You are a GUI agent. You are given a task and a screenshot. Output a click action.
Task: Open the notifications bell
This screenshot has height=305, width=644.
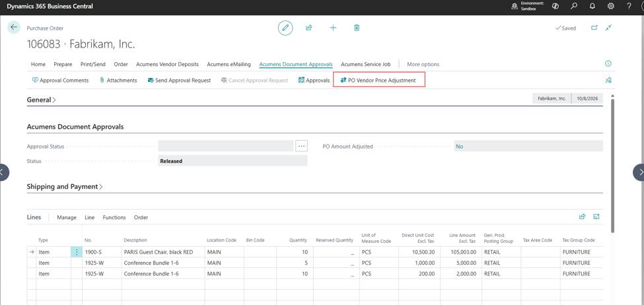pos(592,6)
